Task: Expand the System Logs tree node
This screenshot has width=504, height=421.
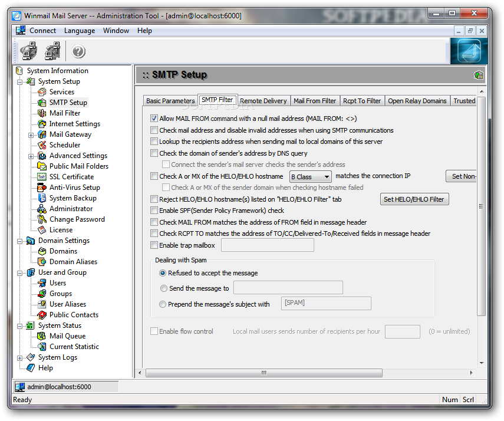Action: point(20,358)
